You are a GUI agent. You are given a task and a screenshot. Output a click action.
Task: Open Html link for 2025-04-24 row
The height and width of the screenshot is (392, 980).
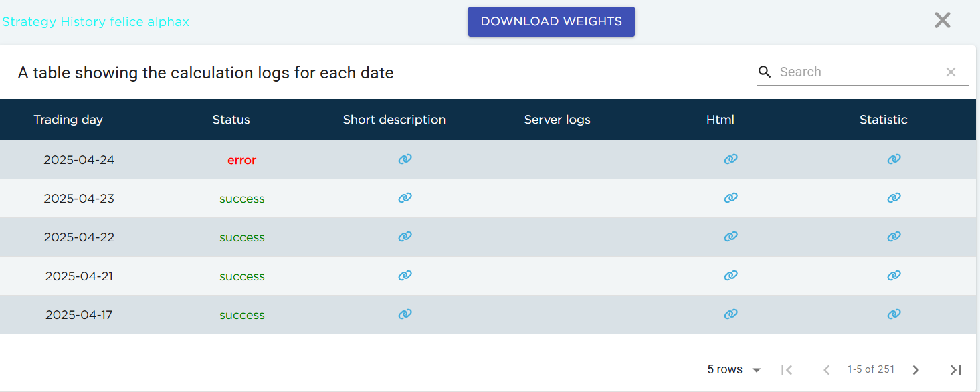pos(730,159)
